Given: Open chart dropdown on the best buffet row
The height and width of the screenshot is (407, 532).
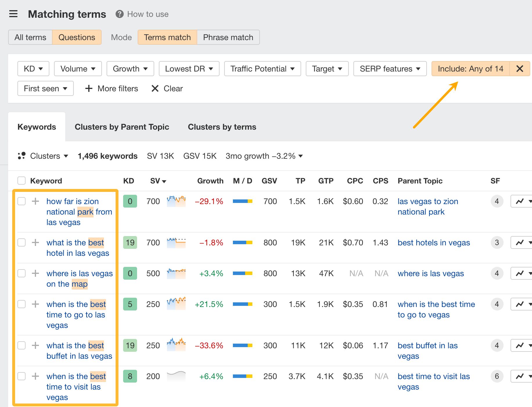Looking at the screenshot, I should pos(531,345).
